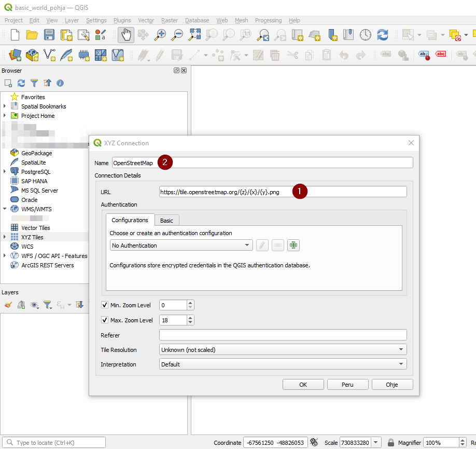Refresh the Browser panel

click(x=21, y=83)
